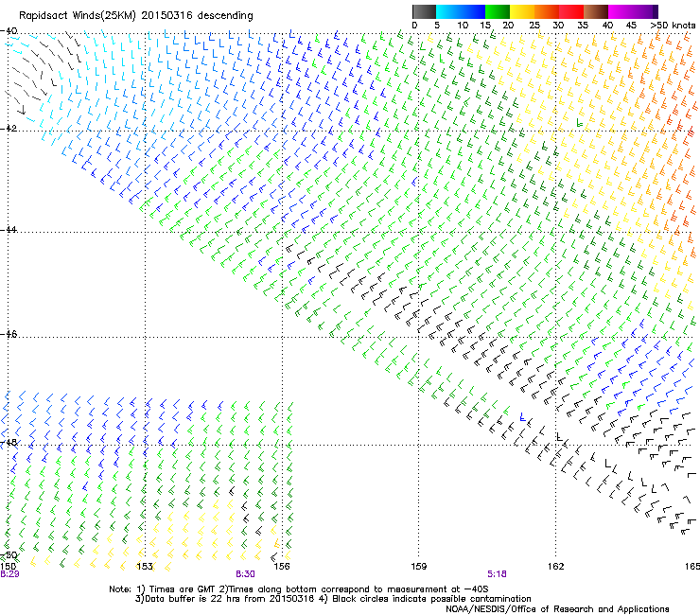Click latitude label -48
700x615 pixels.
9,442
